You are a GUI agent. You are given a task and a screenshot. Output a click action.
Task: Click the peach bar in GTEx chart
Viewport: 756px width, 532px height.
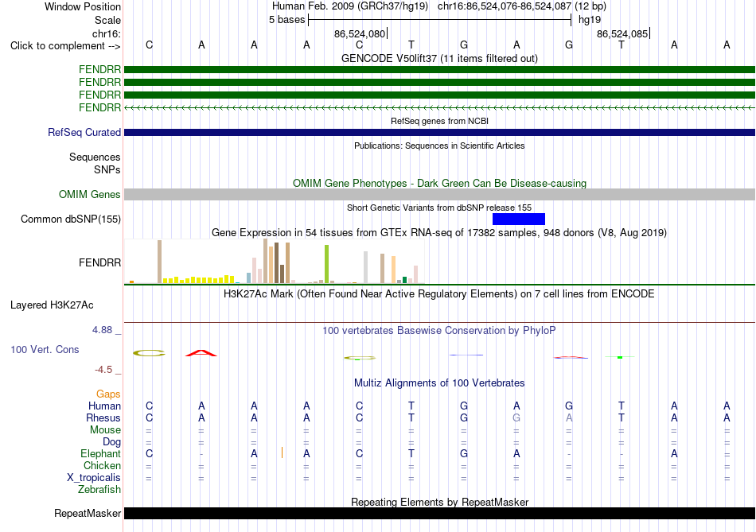point(393,270)
